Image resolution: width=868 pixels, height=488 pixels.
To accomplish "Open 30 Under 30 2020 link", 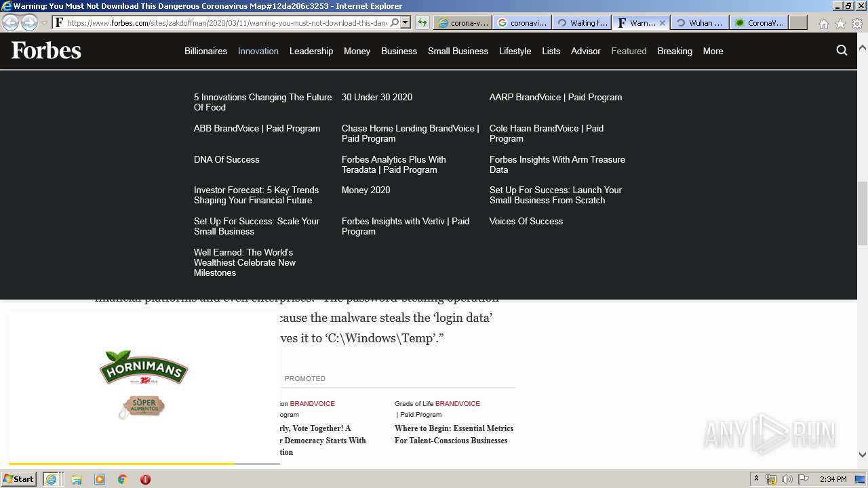I will point(377,97).
